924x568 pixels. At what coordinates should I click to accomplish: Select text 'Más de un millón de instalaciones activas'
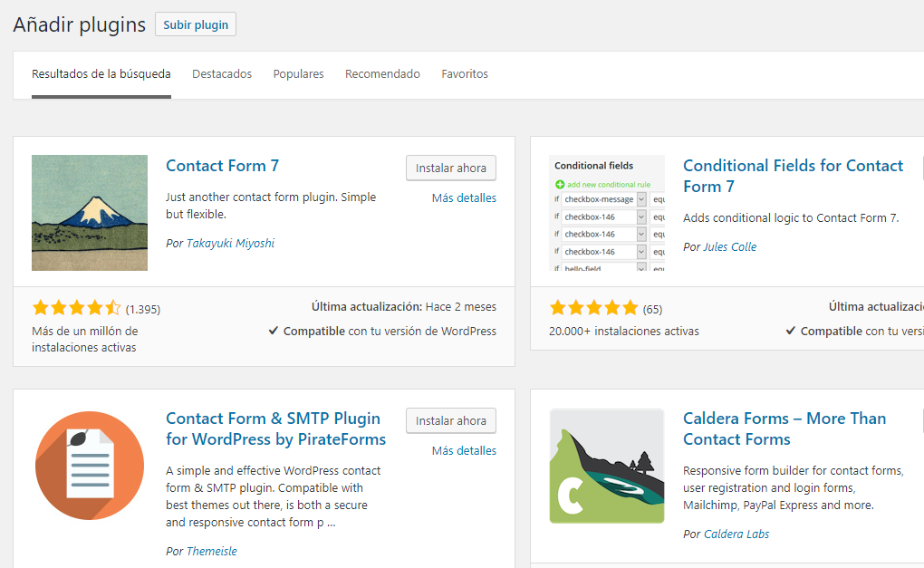[x=85, y=340]
